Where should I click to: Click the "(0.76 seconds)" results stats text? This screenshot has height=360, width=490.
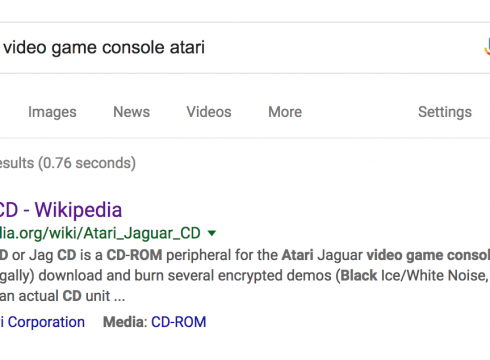pos(87,163)
